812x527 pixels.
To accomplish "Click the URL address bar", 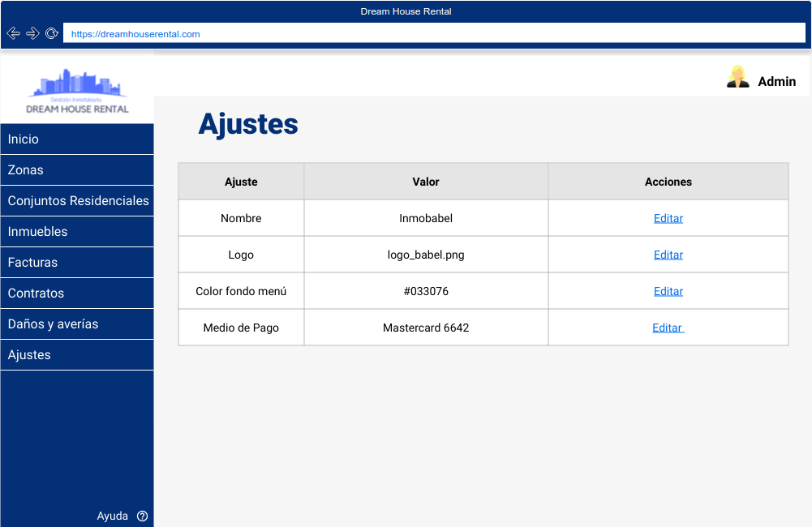I will point(433,34).
